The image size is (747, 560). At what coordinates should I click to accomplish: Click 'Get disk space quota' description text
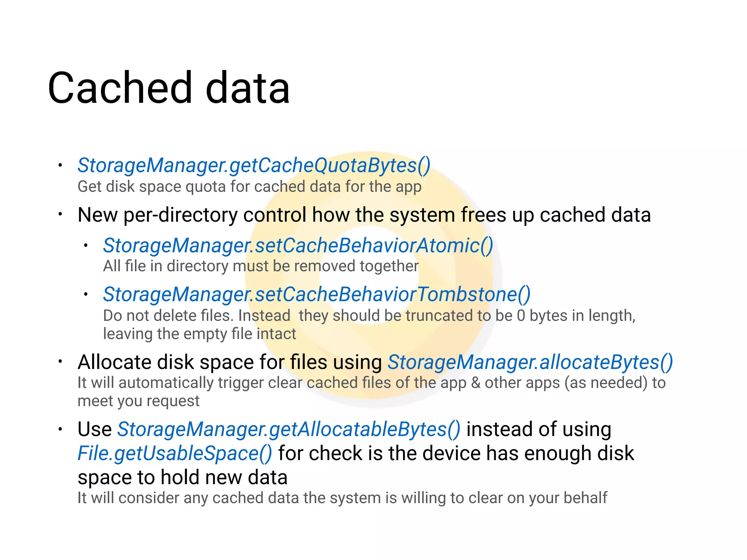(249, 187)
